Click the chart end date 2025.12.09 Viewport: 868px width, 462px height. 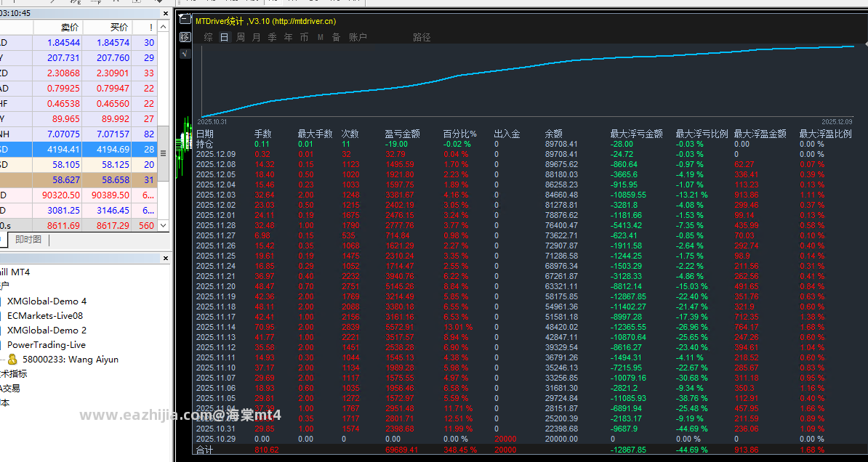[x=837, y=122]
